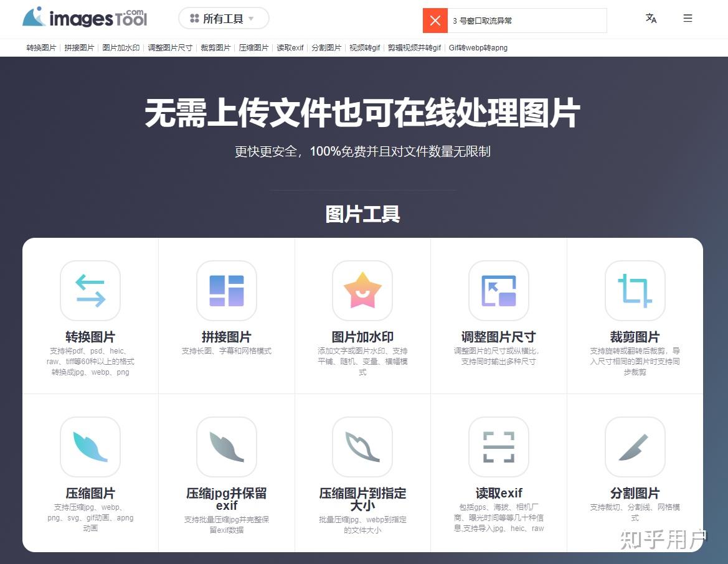Viewport: 728px width, 564px height.
Task: Dismiss the 3号窗口取流异常 notification with red X
Action: tap(435, 21)
